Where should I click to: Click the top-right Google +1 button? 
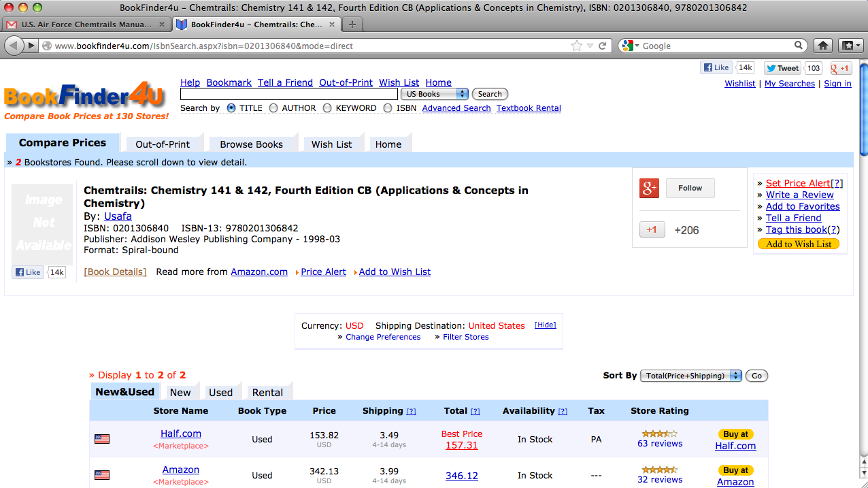tap(840, 68)
